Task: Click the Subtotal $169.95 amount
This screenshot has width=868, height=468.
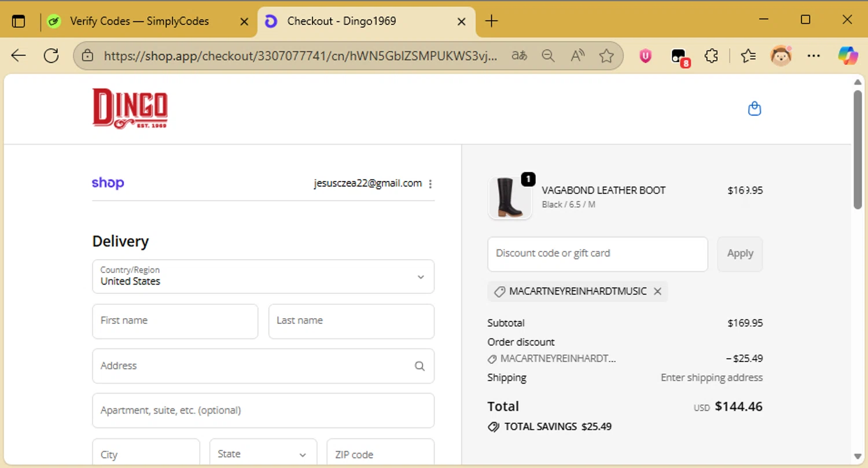Action: [745, 323]
